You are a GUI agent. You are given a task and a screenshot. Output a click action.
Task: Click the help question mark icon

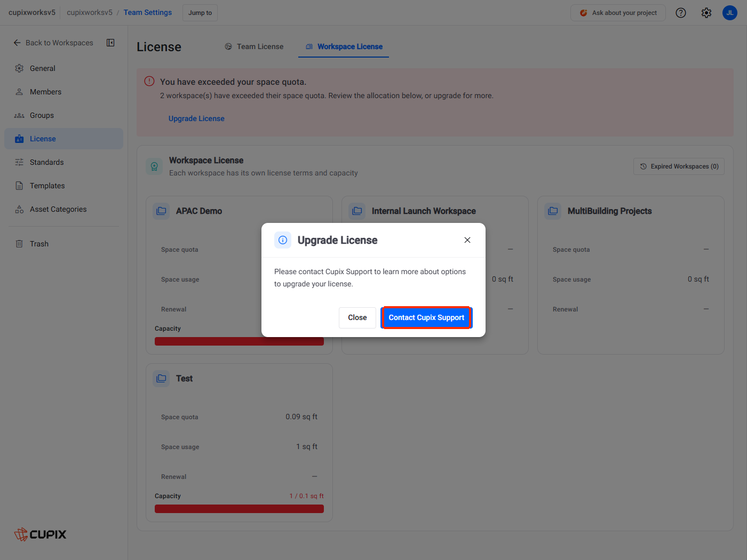point(681,13)
